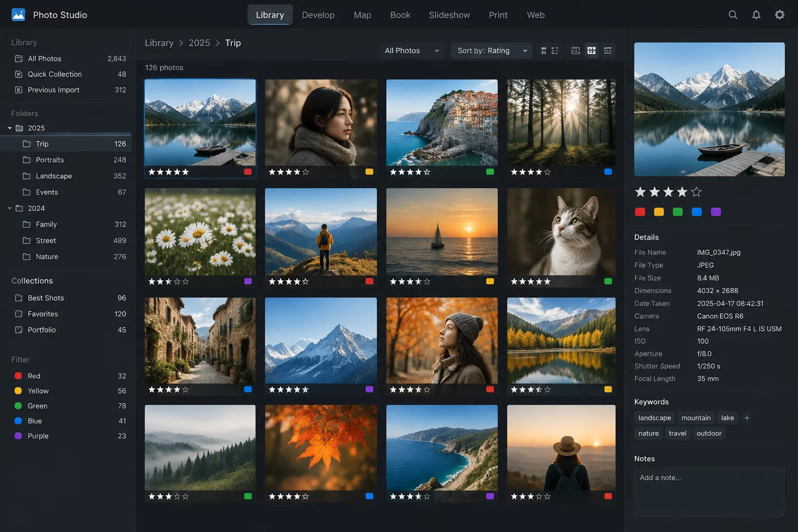Click the second sort order icon beside Rating
This screenshot has width=798, height=532.
point(555,50)
